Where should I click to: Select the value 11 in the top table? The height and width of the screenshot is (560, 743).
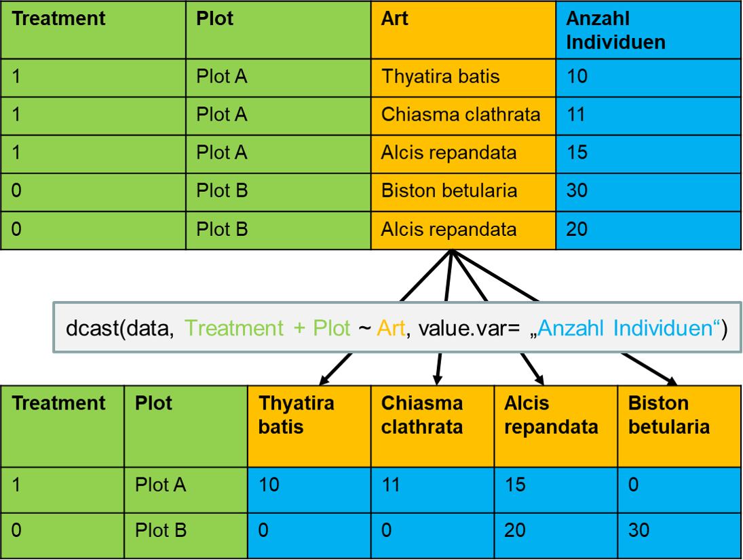(x=576, y=115)
